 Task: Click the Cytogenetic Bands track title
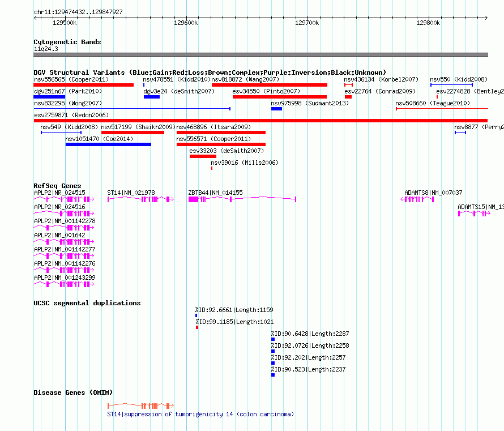67,42
